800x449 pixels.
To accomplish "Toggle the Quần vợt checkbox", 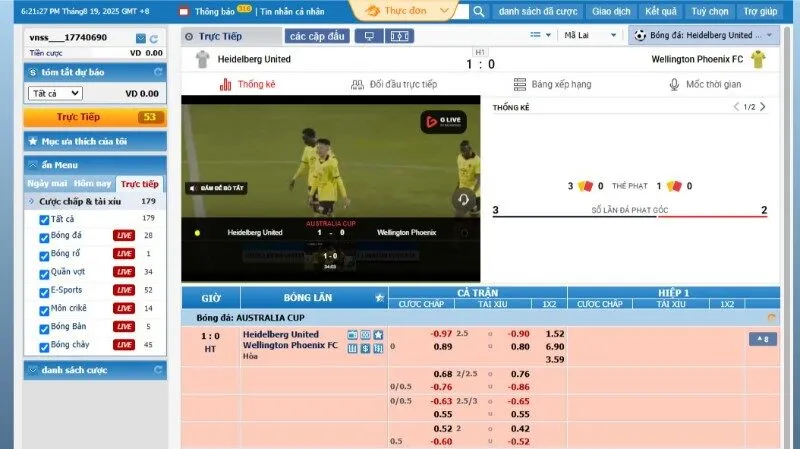I will coord(43,271).
